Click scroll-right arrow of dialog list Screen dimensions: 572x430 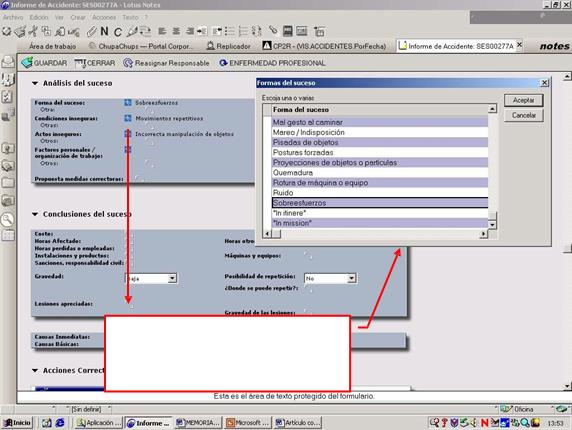(484, 234)
